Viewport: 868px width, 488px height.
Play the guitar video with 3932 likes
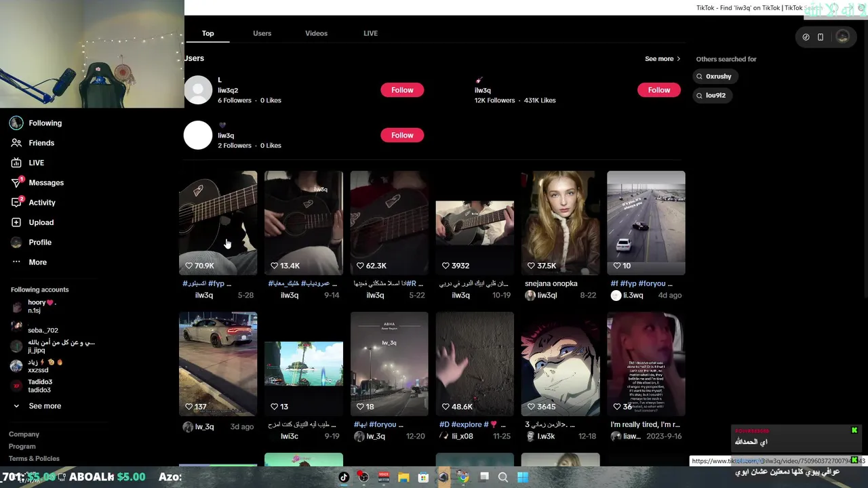point(475,223)
